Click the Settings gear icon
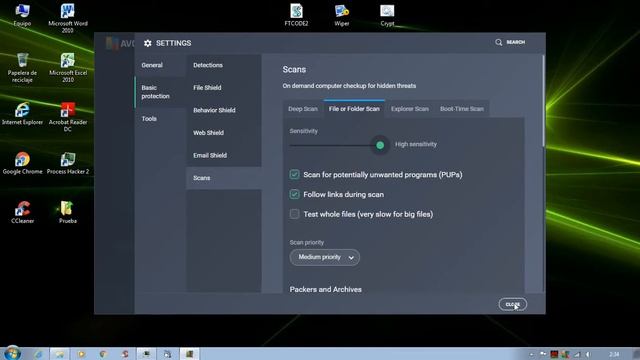The width and height of the screenshot is (640, 360). (x=148, y=43)
